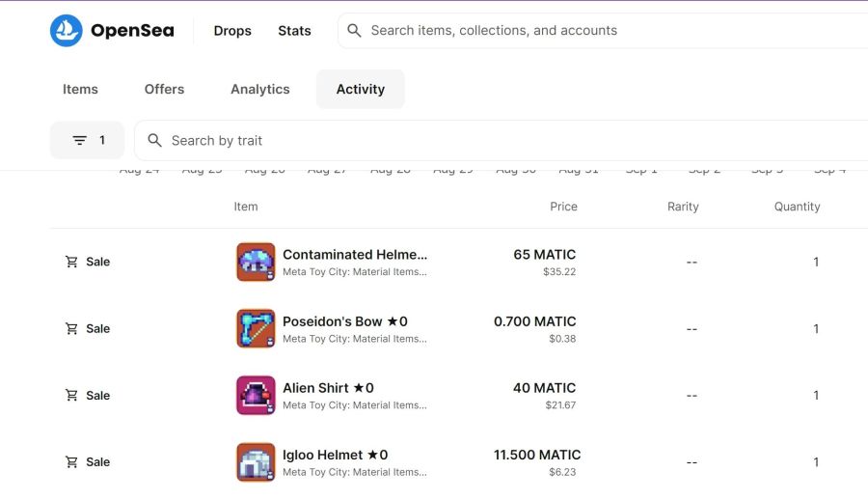
Task: Open the Contaminated Helmet thumbnail image
Action: [256, 262]
